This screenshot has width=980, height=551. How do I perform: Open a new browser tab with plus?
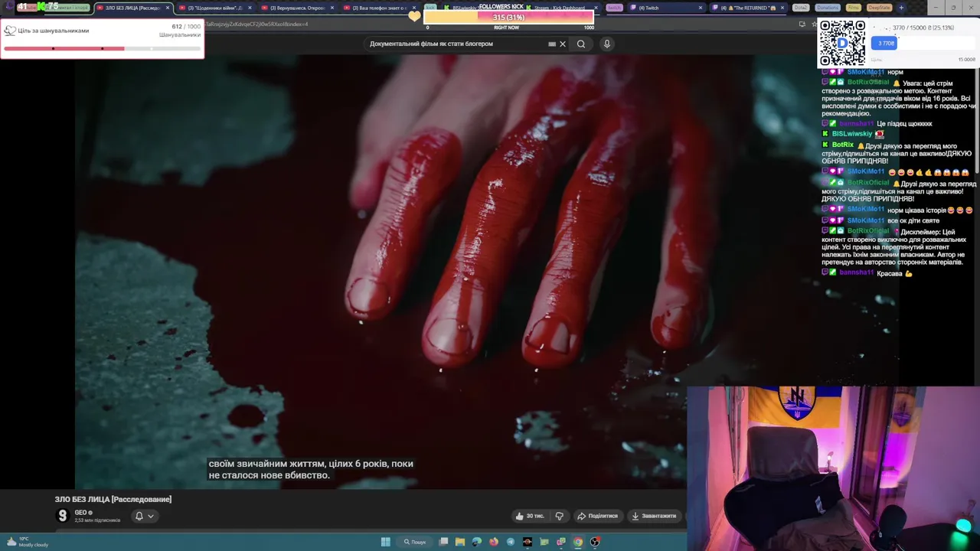point(901,8)
